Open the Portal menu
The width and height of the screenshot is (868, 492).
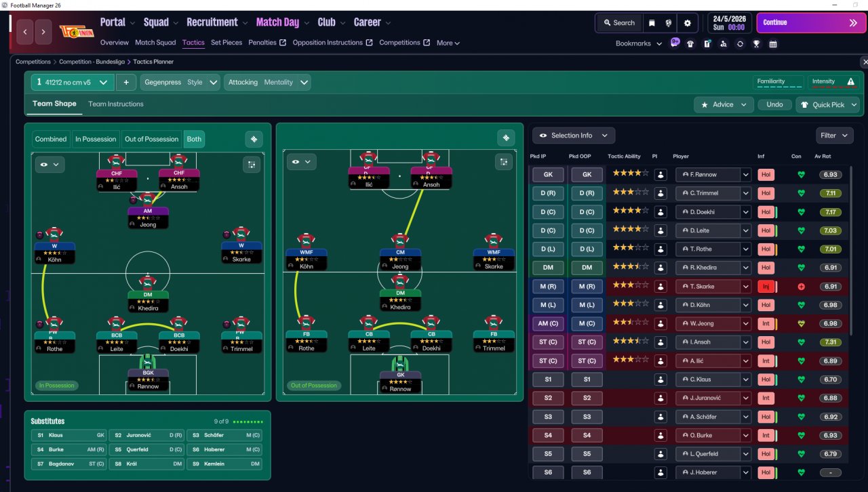click(117, 22)
